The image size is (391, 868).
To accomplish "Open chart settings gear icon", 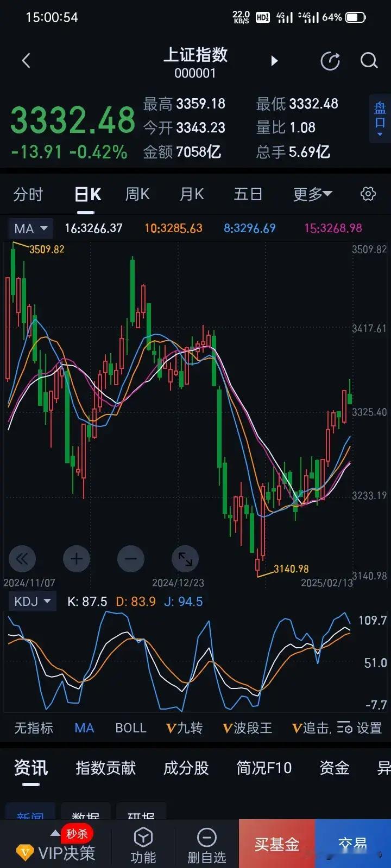I will click(368, 194).
